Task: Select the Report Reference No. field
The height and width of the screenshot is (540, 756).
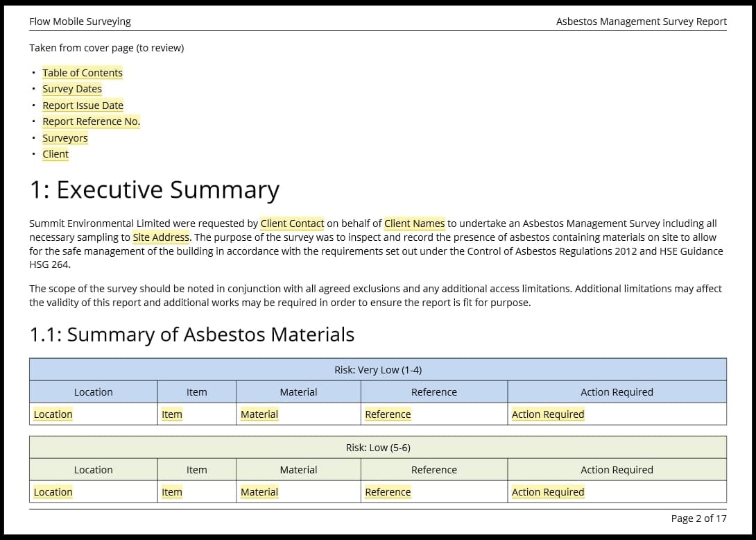Action: click(91, 121)
